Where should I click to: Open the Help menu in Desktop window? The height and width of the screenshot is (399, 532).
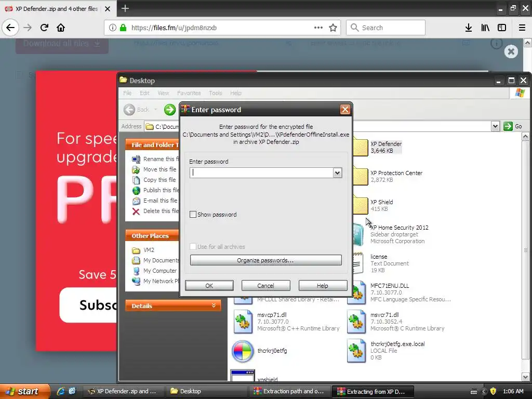point(236,93)
